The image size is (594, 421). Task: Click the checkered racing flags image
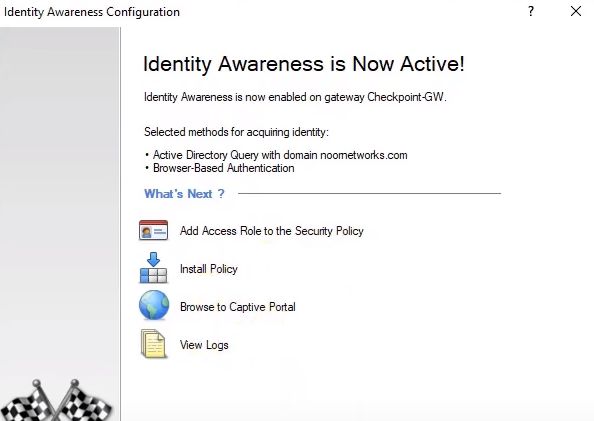coord(56,401)
